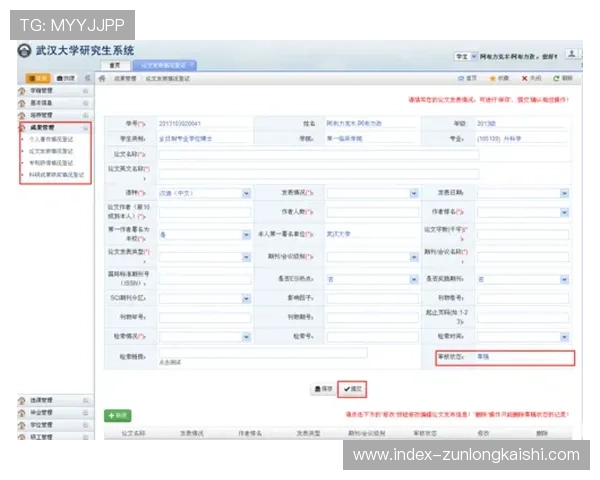Open the 基本信息 sidebar section
This screenshot has height=480, width=600.
[x=41, y=103]
